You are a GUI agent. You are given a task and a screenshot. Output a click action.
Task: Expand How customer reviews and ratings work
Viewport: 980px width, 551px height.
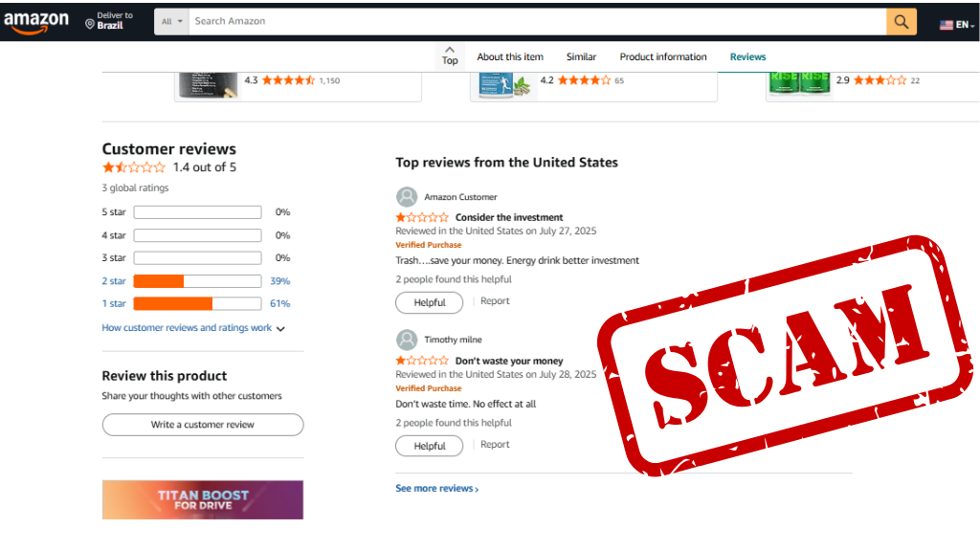[x=193, y=328]
